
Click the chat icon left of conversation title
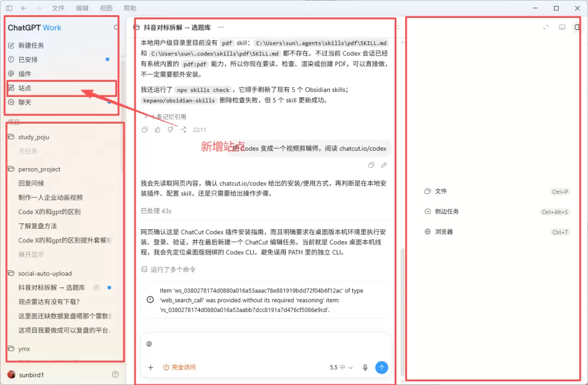[x=137, y=27]
